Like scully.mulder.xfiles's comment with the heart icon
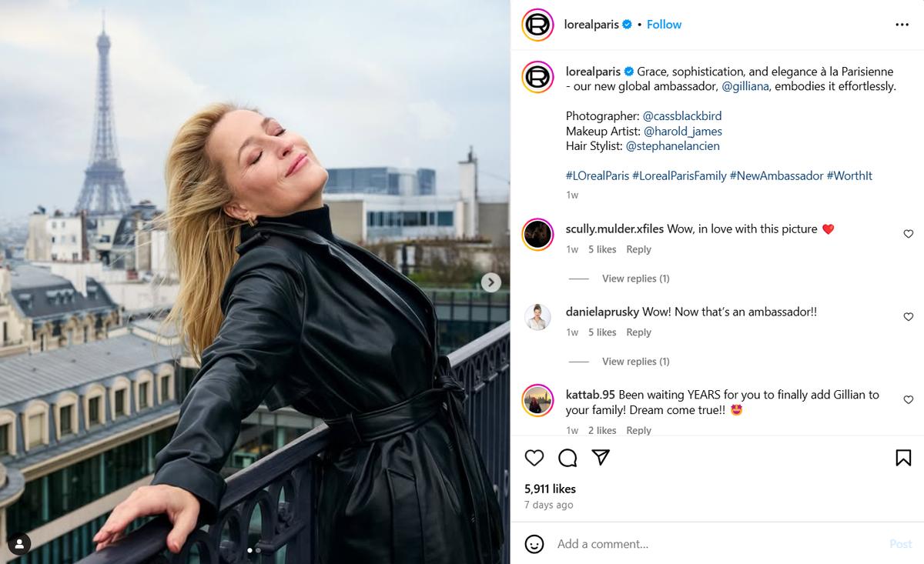 pyautogui.click(x=909, y=233)
